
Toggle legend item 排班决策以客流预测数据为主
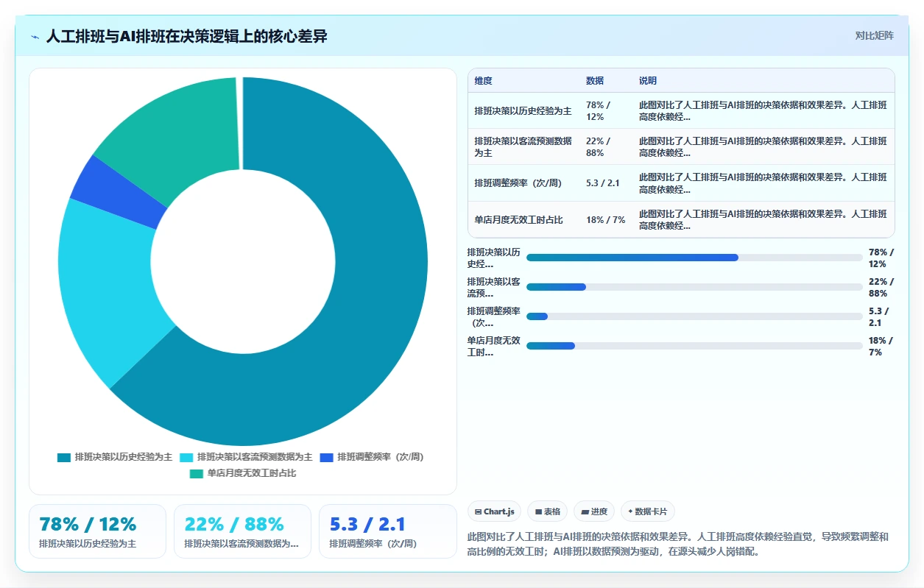click(x=246, y=457)
